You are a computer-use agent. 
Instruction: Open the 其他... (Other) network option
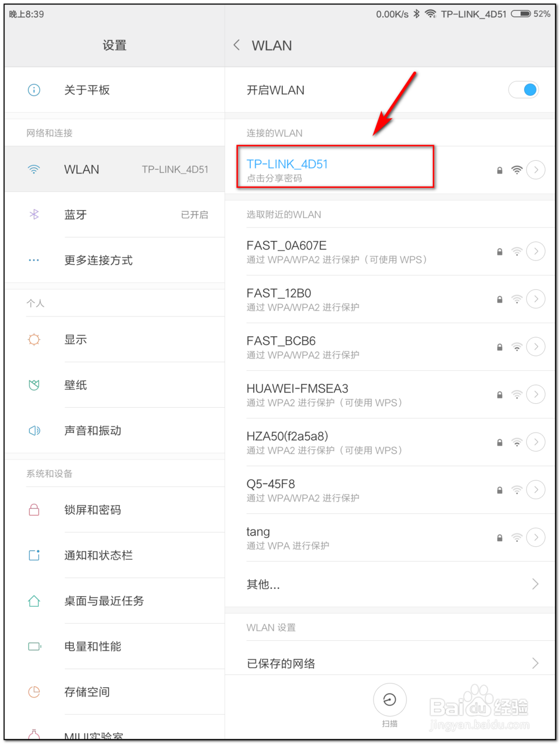coord(263,584)
